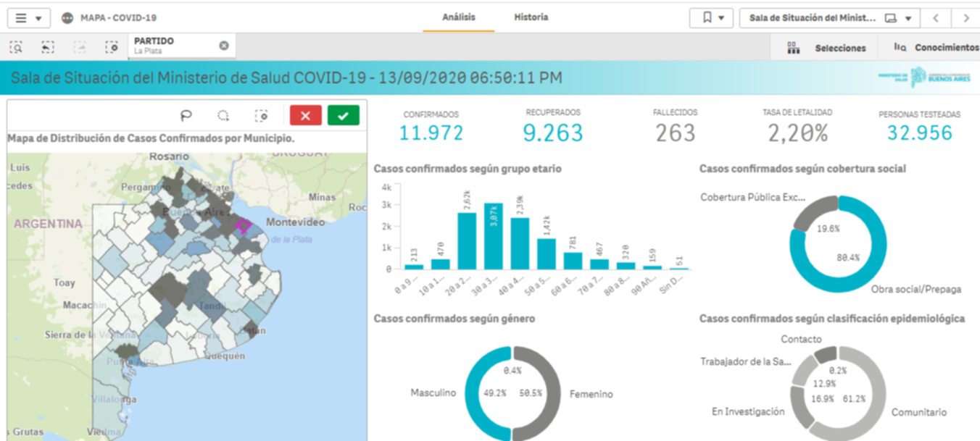The image size is (980, 441).
Task: Confirm map selection with green checkmark
Action: click(x=343, y=116)
